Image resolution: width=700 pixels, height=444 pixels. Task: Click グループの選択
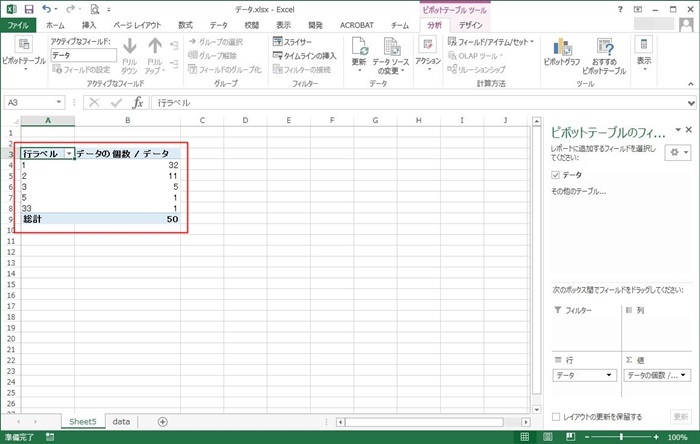(216, 41)
